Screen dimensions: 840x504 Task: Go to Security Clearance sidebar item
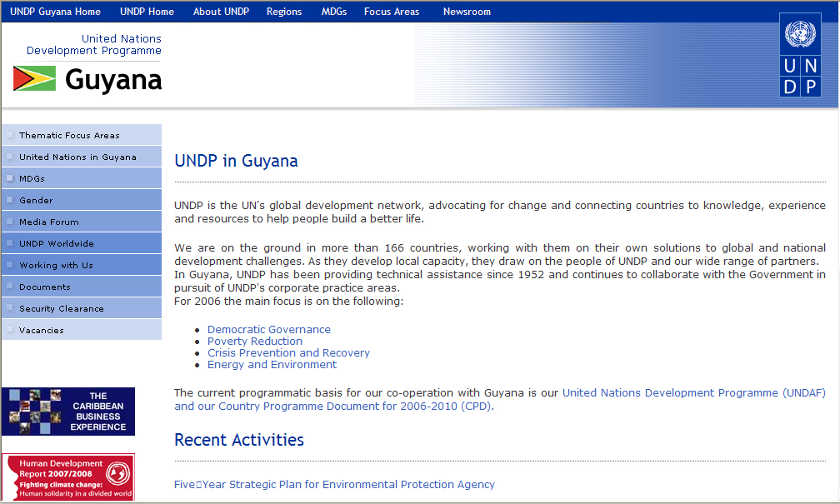(62, 308)
